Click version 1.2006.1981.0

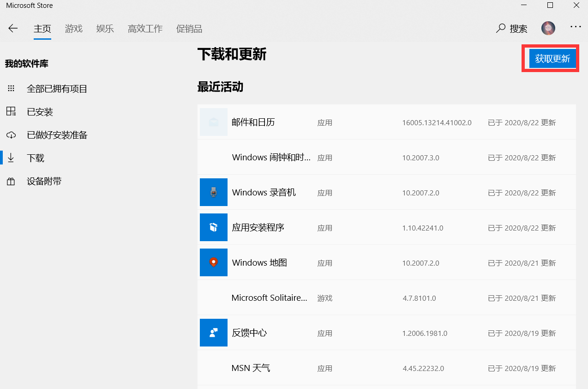tap(425, 334)
